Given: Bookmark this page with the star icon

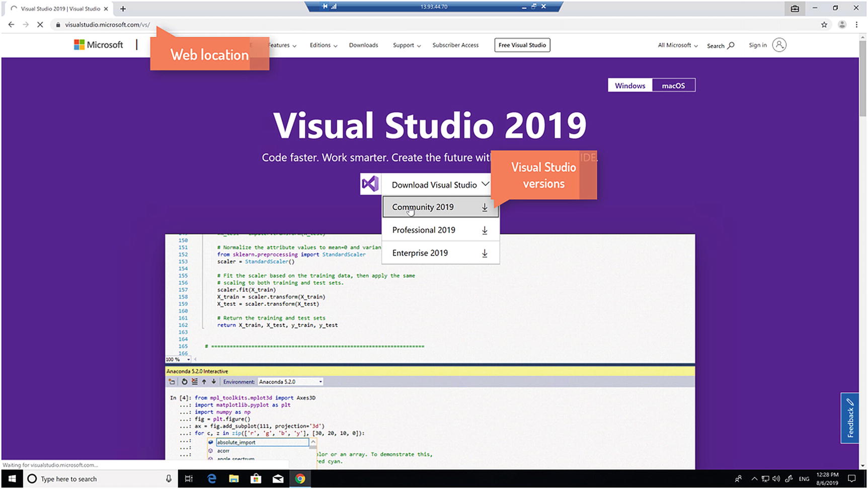Looking at the screenshot, I should coord(824,25).
